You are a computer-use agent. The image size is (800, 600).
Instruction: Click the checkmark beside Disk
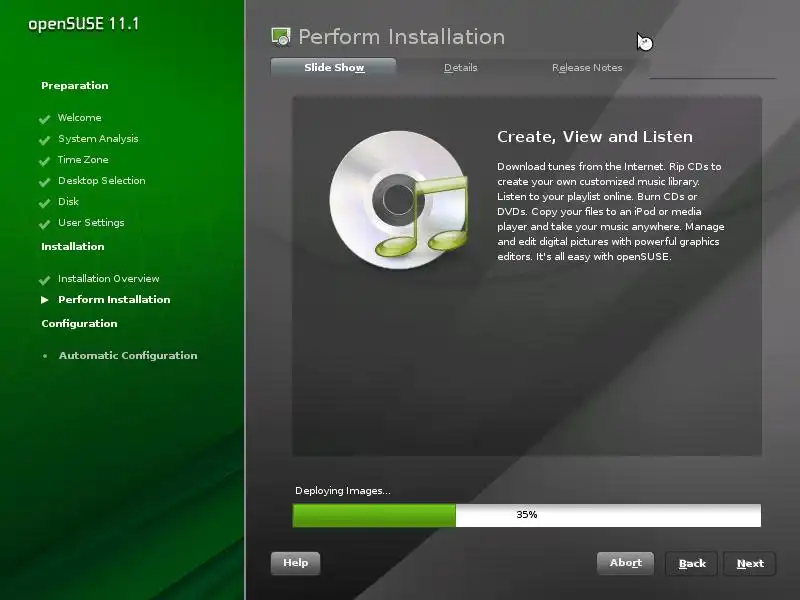(x=44, y=203)
